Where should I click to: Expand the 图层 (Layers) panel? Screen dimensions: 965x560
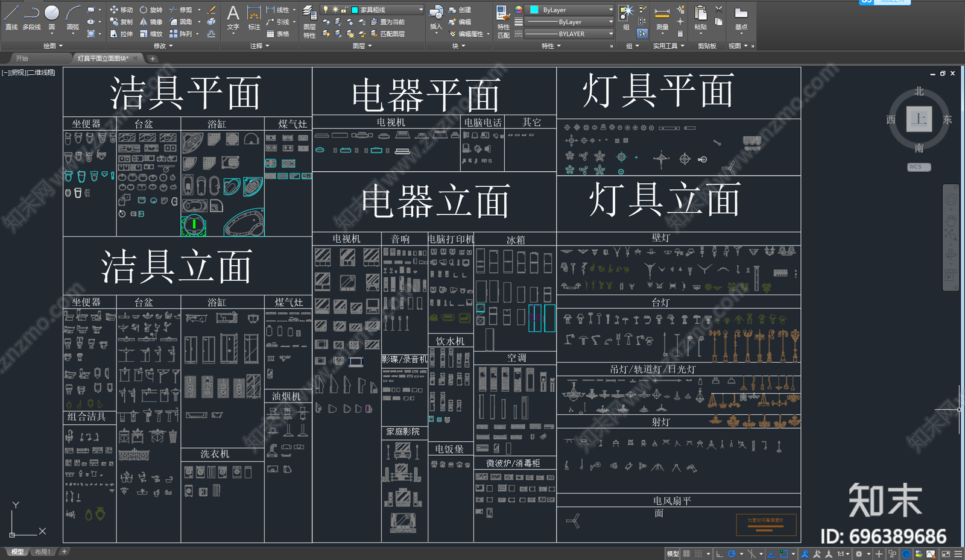[x=362, y=46]
